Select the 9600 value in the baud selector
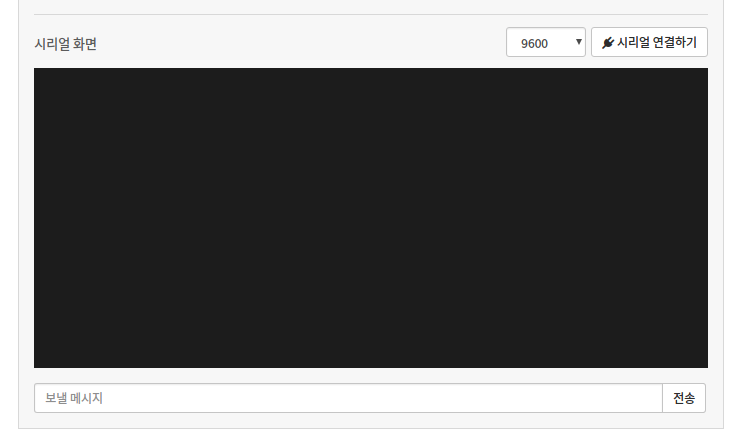 [x=535, y=43]
